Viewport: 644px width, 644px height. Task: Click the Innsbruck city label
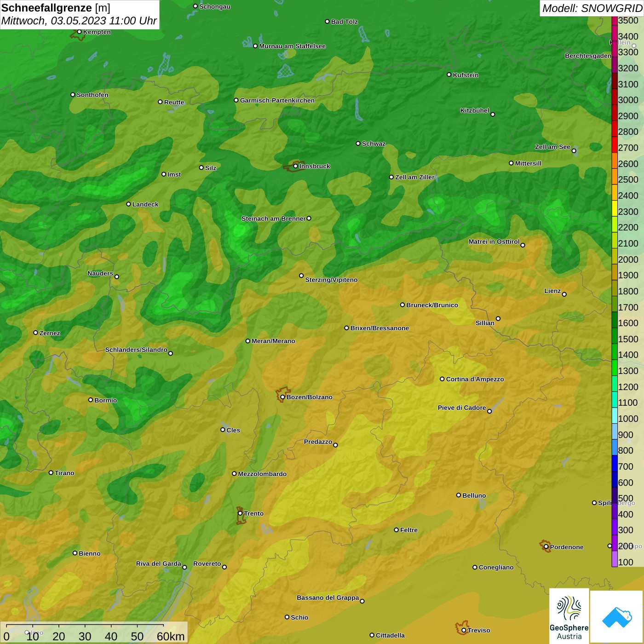pyautogui.click(x=315, y=166)
